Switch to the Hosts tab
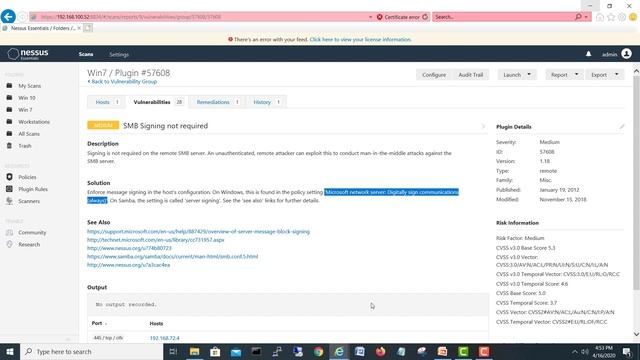 pyautogui.click(x=107, y=102)
